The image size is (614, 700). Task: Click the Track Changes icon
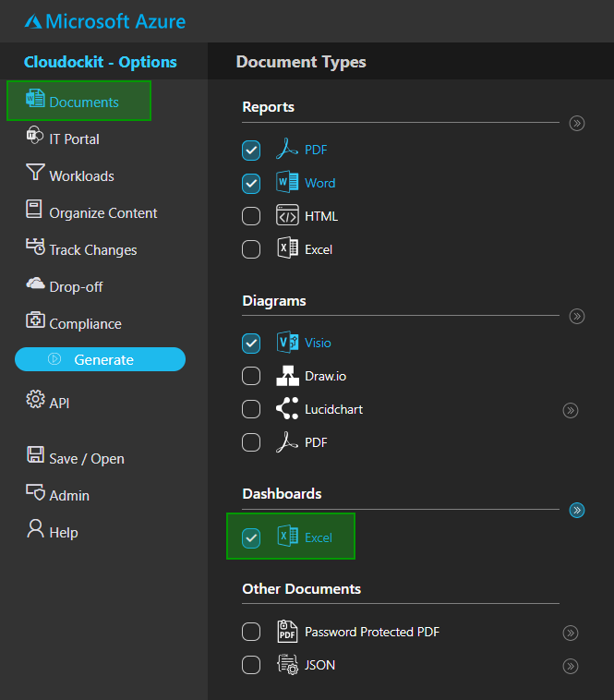point(35,247)
